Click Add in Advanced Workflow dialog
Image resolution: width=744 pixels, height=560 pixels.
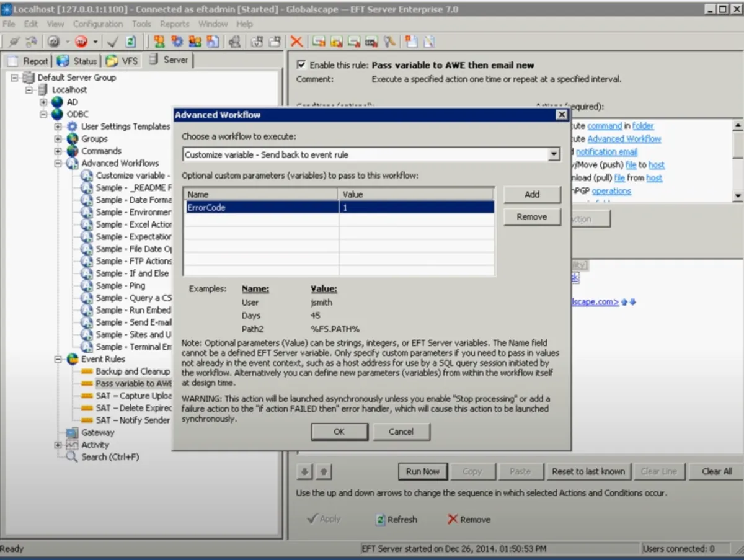pyautogui.click(x=532, y=194)
